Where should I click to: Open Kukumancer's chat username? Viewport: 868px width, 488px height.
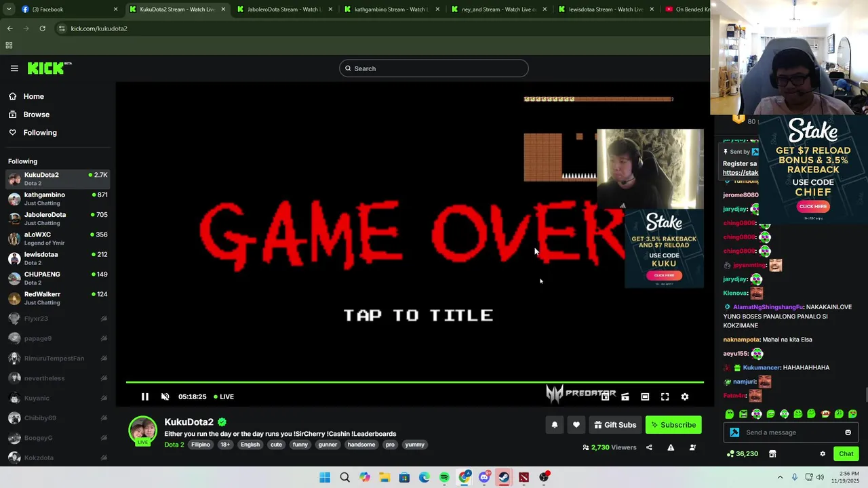pos(762,367)
